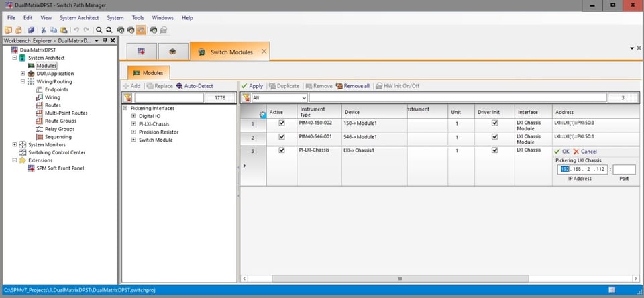Screen dimensions: 644x298
Task: Click the column chooser gear icon
Action: click(x=263, y=115)
